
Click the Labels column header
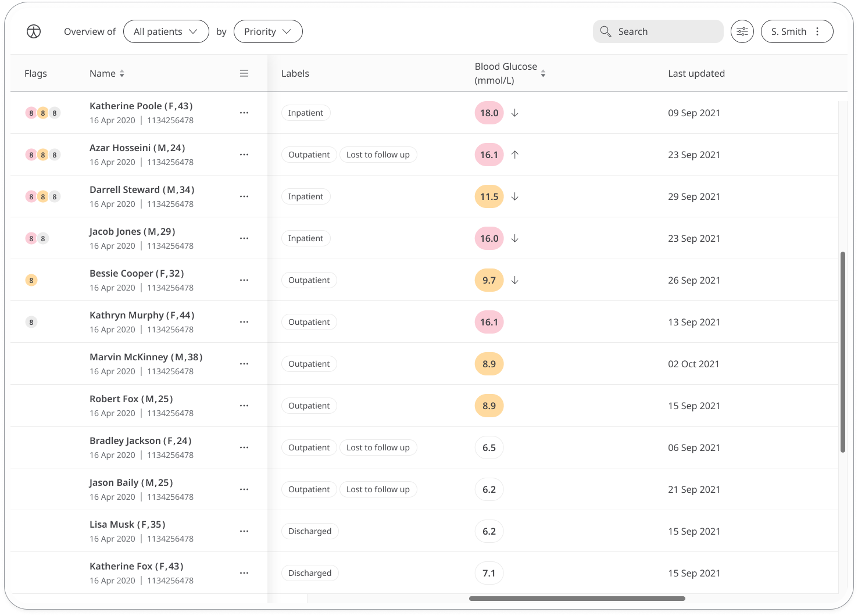click(x=295, y=73)
